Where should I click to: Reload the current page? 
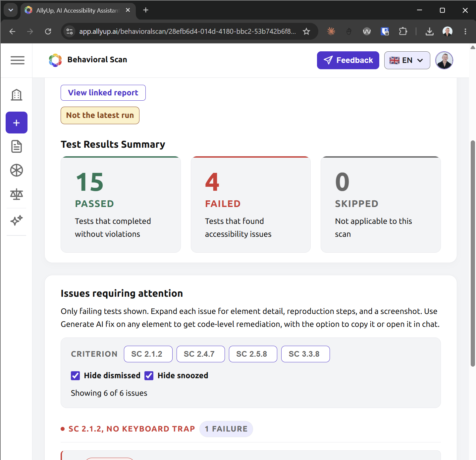click(48, 31)
